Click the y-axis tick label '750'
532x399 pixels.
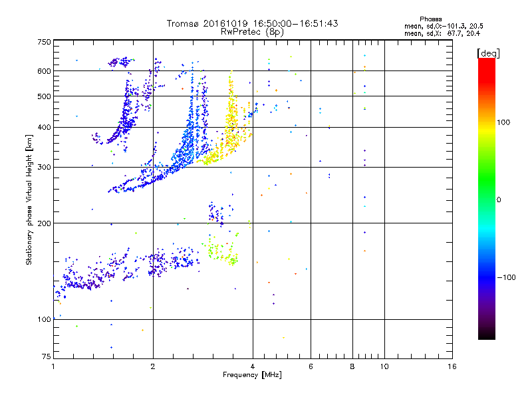pos(44,42)
